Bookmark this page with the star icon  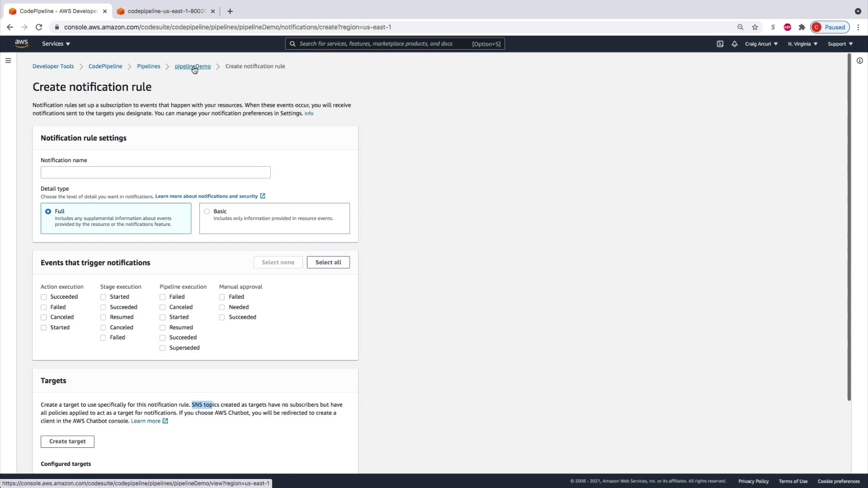(755, 27)
